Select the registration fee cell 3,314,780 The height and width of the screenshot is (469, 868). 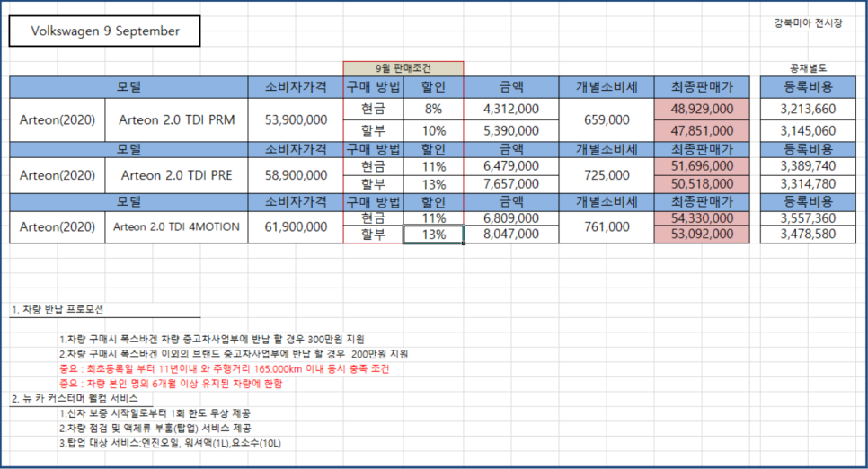pyautogui.click(x=808, y=184)
